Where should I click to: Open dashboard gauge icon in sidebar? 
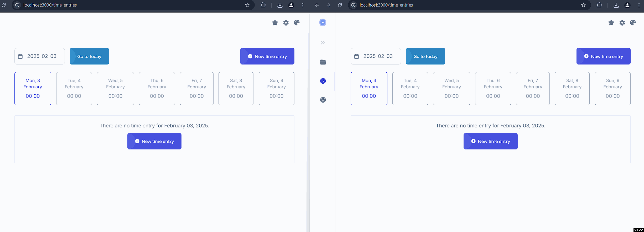click(x=323, y=100)
